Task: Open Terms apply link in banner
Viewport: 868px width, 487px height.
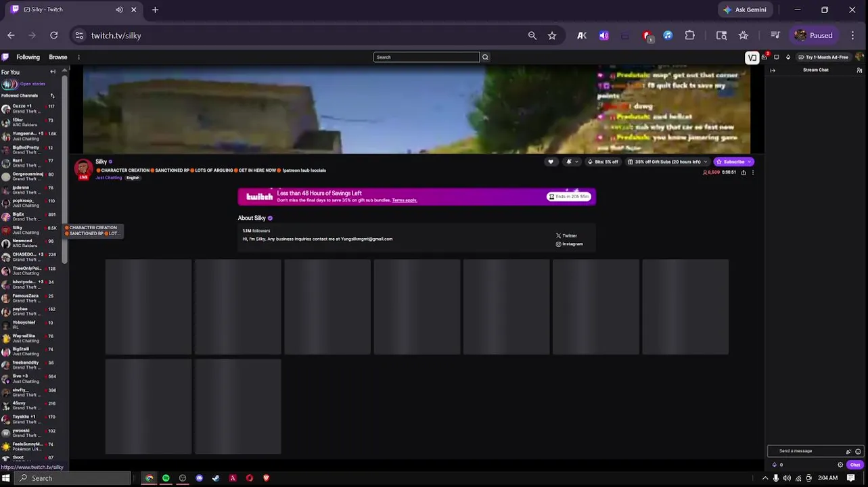Action: [x=405, y=200]
